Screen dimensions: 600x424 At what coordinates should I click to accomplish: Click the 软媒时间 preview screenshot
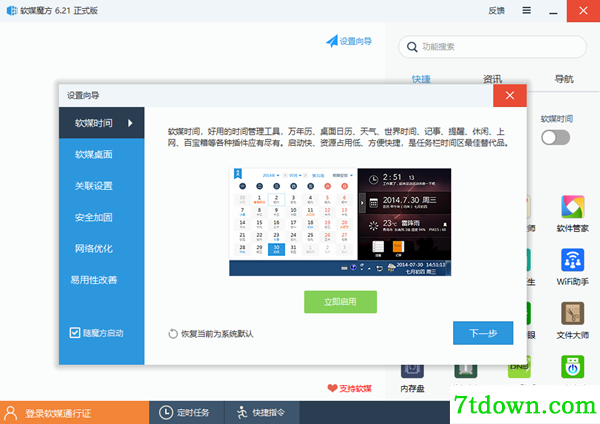pyautogui.click(x=340, y=222)
